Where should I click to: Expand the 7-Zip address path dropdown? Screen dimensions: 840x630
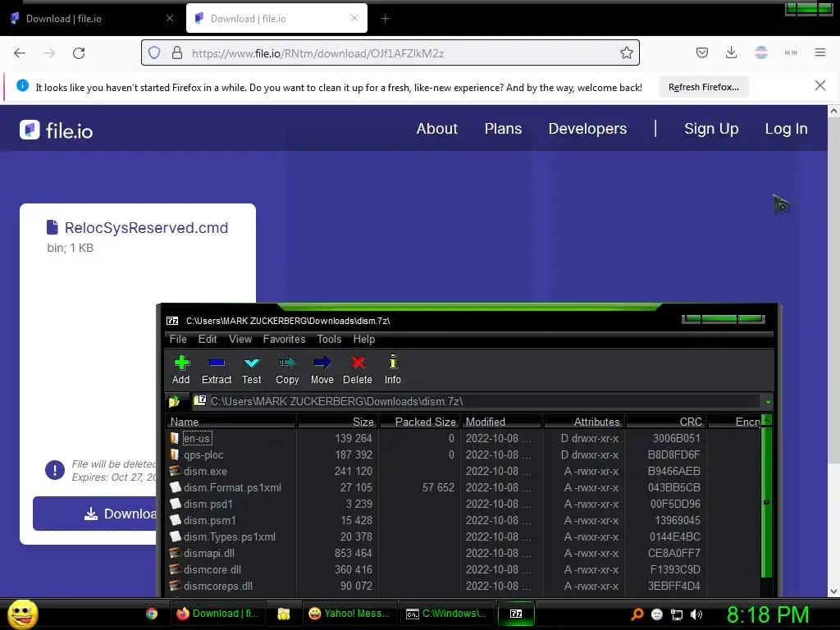[768, 402]
